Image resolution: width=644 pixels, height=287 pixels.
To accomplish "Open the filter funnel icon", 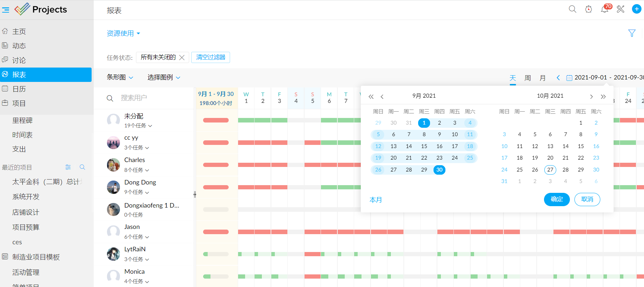I will click(x=632, y=33).
